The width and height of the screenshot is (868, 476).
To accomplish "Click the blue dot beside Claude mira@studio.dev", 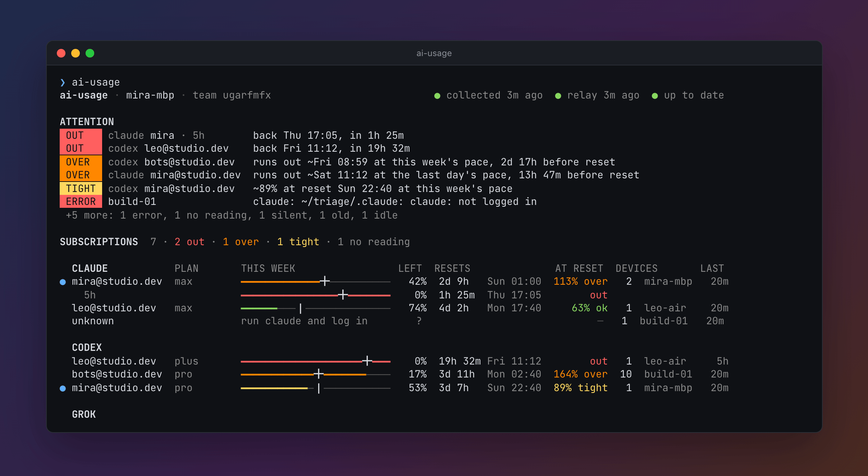I will click(x=63, y=282).
